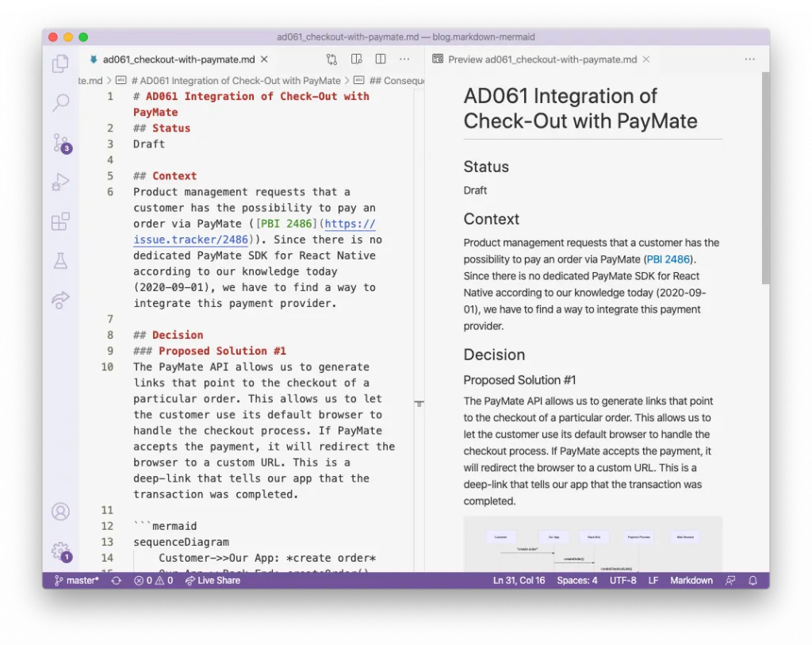Image resolution: width=812 pixels, height=645 pixels.
Task: Click the 'Context' heading in preview
Action: pos(492,219)
